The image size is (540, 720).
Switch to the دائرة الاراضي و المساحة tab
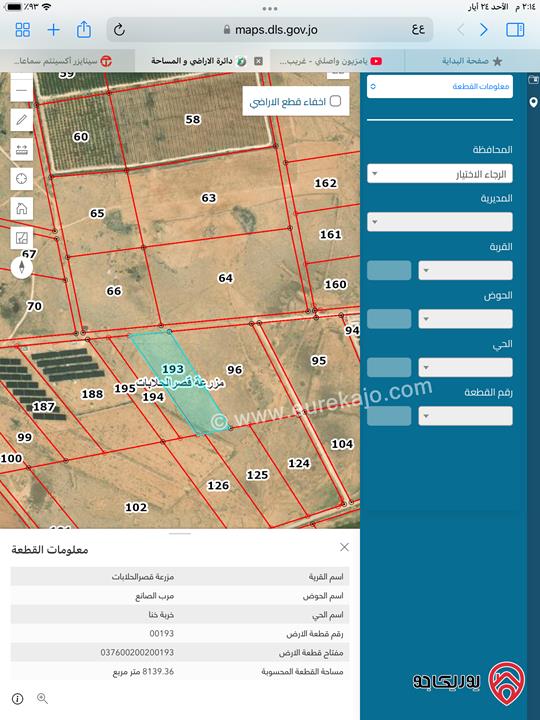coord(202,61)
